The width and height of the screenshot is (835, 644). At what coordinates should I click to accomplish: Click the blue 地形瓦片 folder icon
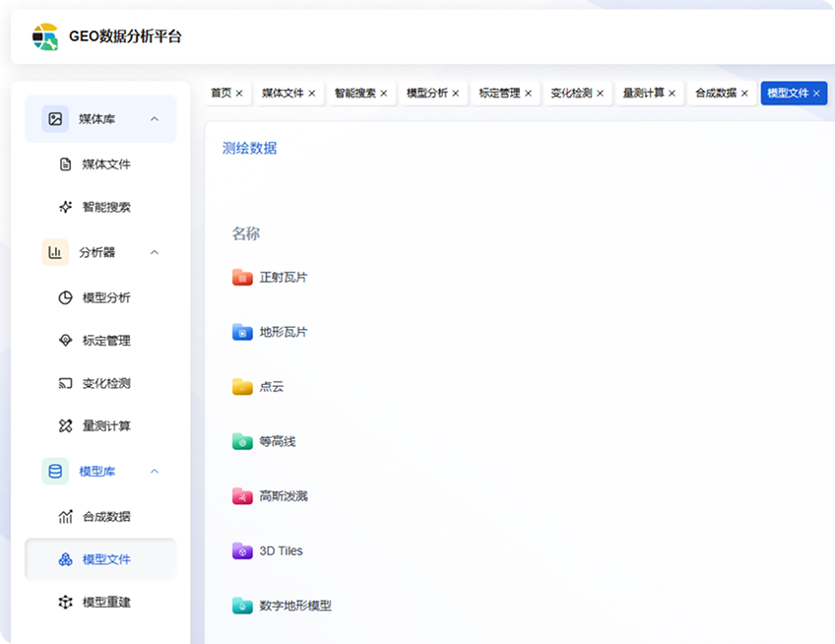pos(242,332)
